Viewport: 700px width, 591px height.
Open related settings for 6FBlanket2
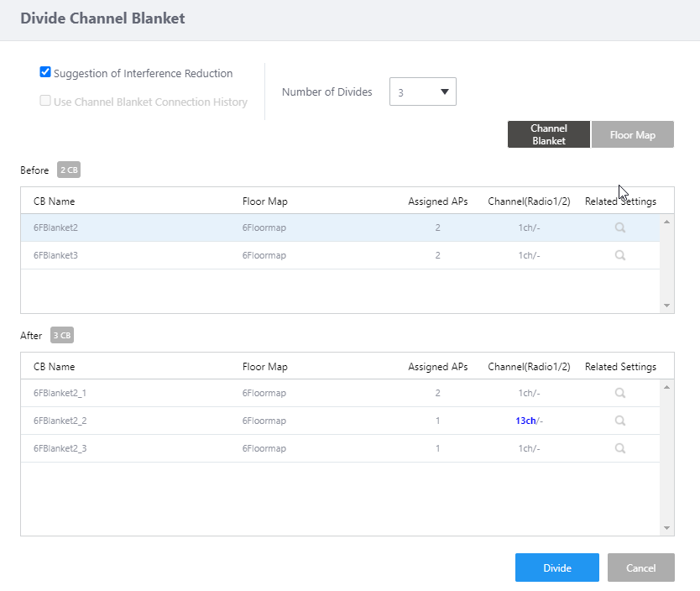pos(620,228)
